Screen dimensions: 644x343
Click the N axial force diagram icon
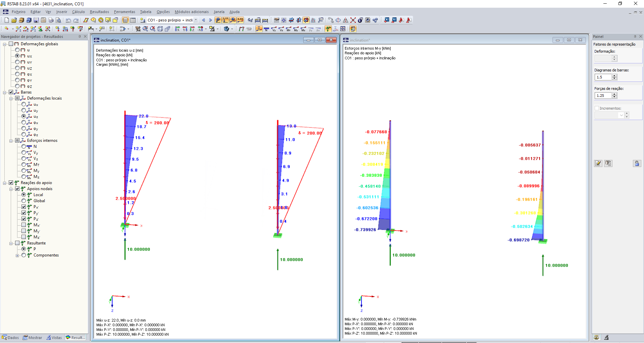(266, 29)
